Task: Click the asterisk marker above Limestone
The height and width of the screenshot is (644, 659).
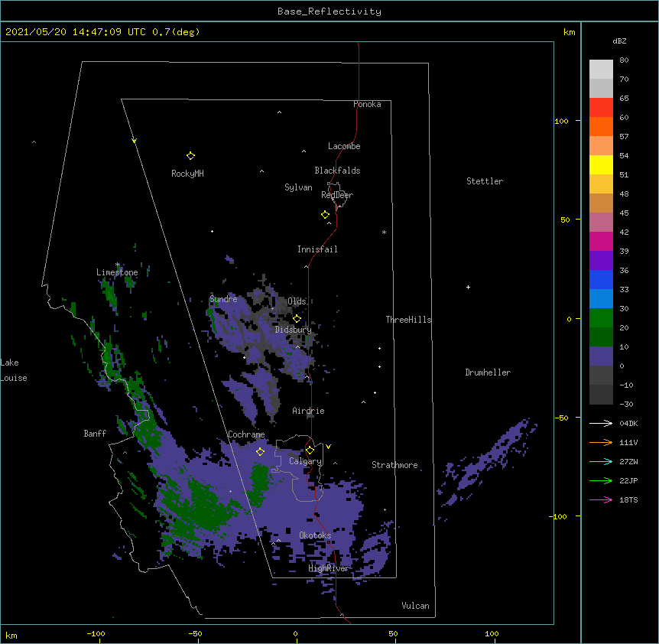Action: coord(118,265)
